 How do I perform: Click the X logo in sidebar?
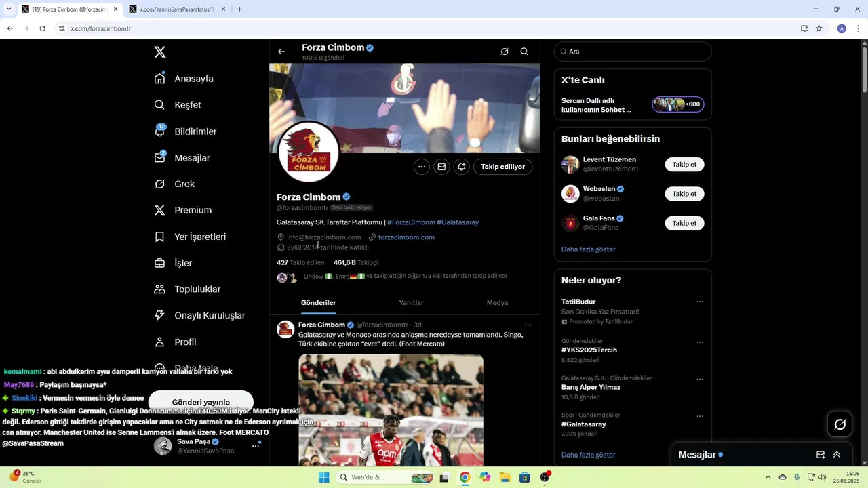coord(160,52)
